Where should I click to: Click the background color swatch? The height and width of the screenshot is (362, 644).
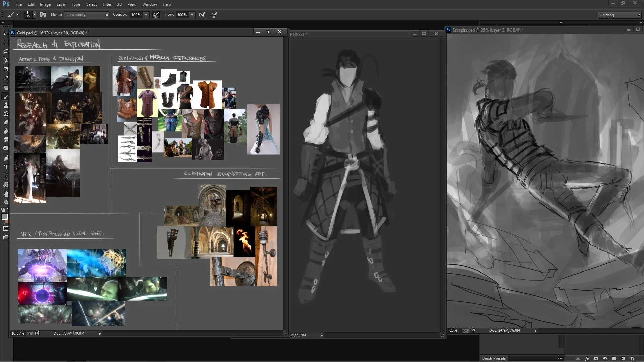coord(7,221)
